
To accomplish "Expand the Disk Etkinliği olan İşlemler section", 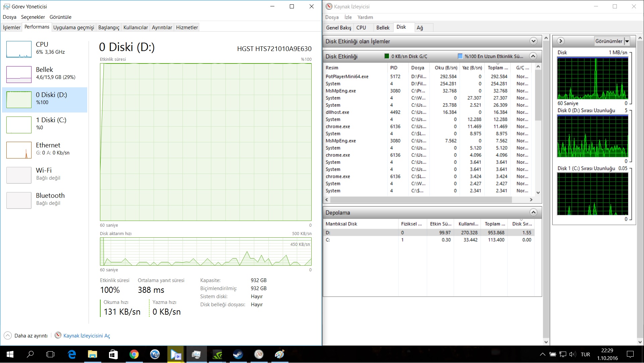I will [x=533, y=41].
